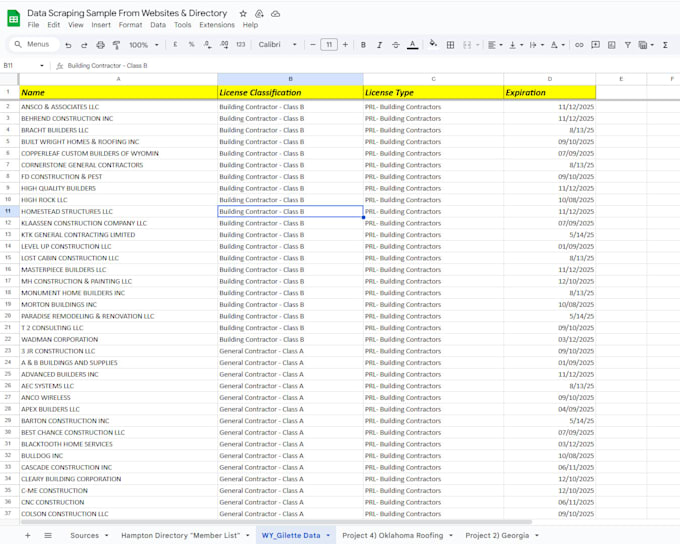Select row 20 header

8,316
